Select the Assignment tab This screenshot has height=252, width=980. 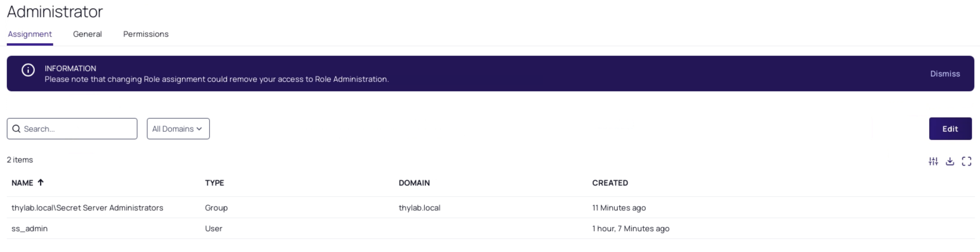coord(30,34)
